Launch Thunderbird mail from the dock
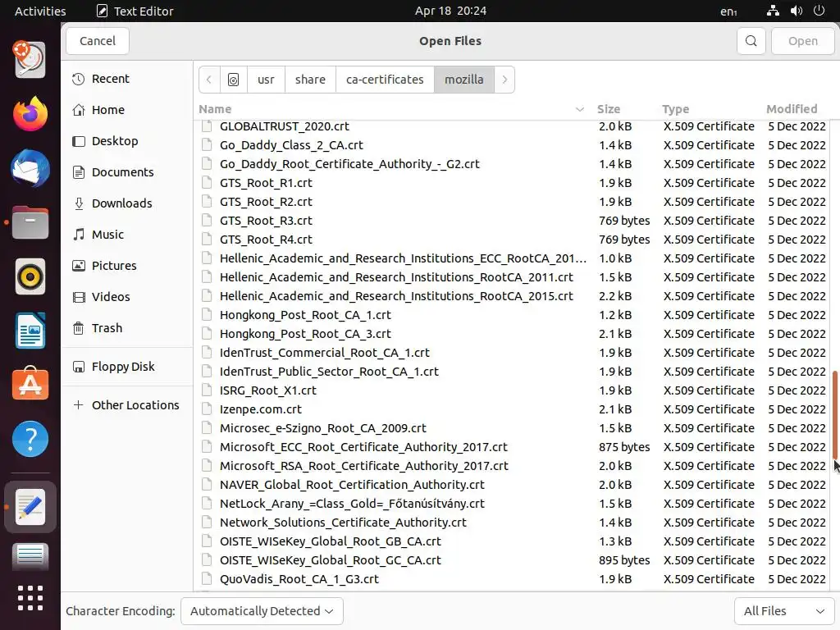The width and height of the screenshot is (840, 630). tap(30, 168)
